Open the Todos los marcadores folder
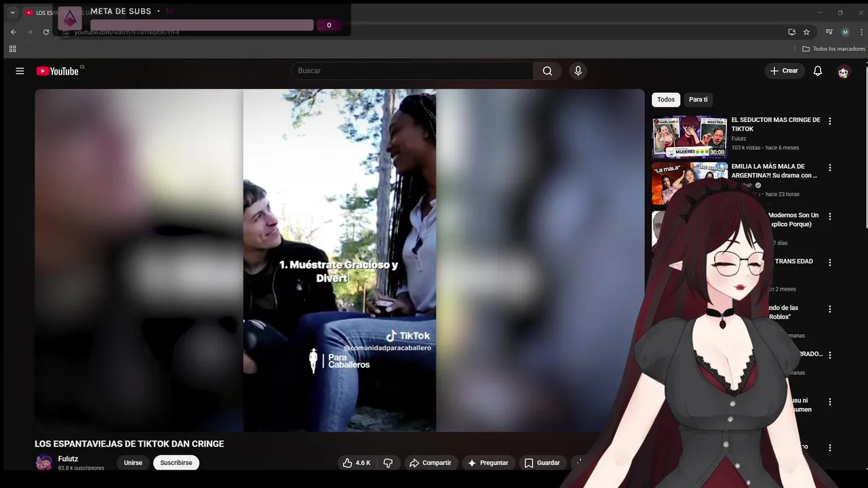 point(833,49)
